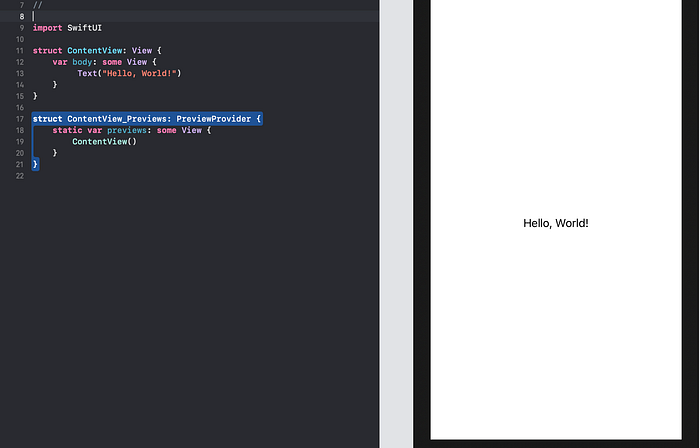Click 'static var previews: some View {' line

[132, 130]
